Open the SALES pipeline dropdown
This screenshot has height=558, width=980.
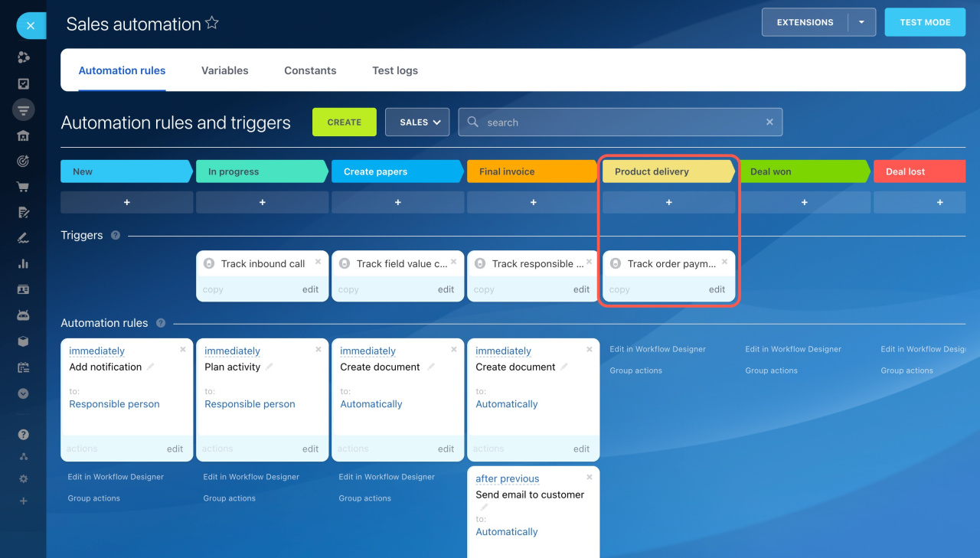pyautogui.click(x=417, y=122)
